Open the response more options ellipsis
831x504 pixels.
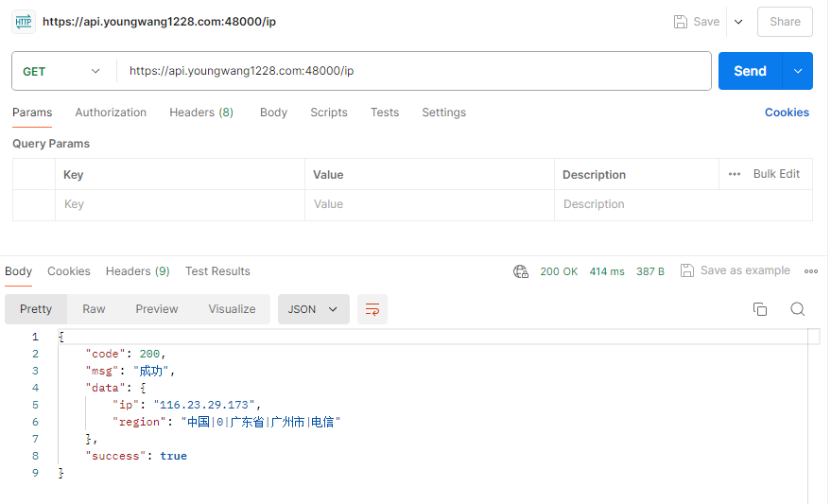[x=810, y=271]
